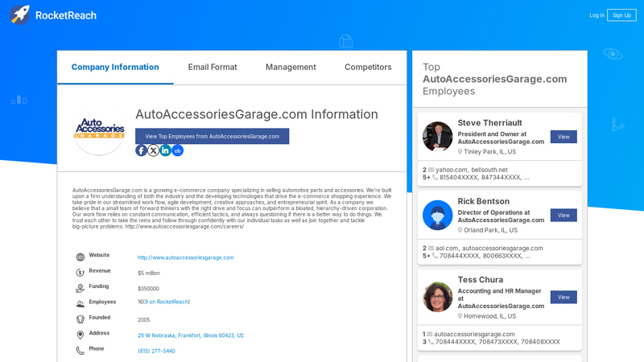Click Steve Therriault's profile photo
This screenshot has height=362, width=644.
point(437,136)
